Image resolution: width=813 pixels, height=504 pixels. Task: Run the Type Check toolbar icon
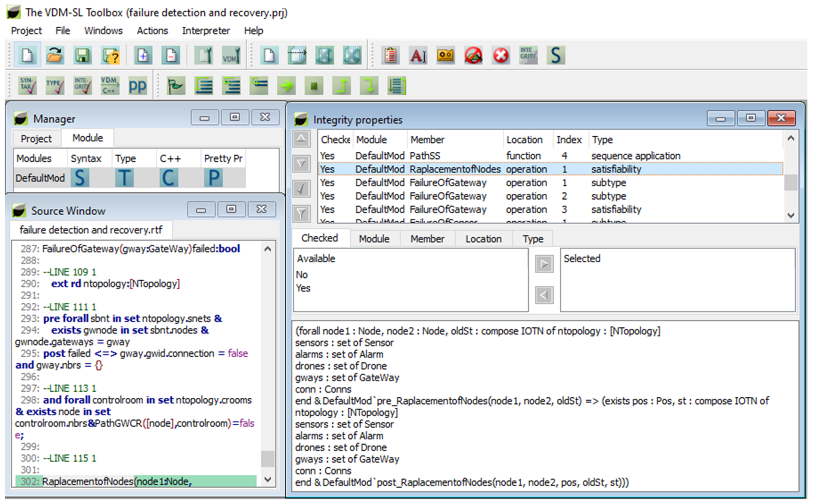[55, 86]
